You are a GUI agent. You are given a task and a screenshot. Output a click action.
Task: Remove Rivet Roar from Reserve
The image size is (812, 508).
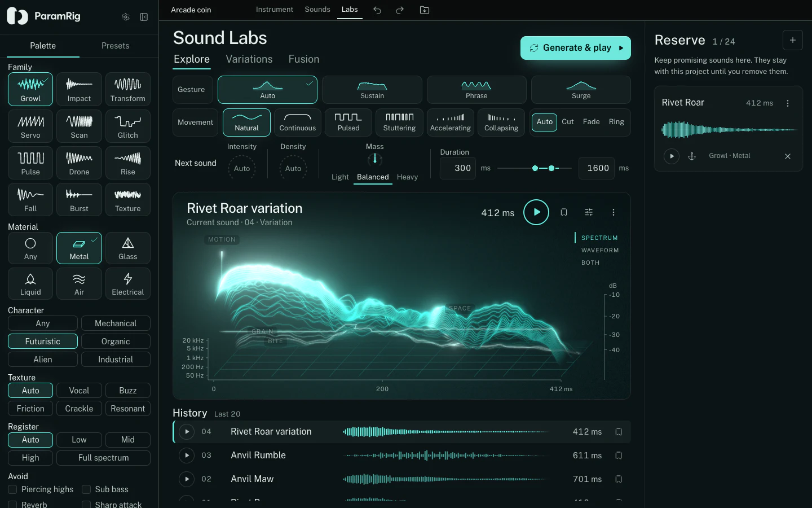788,156
